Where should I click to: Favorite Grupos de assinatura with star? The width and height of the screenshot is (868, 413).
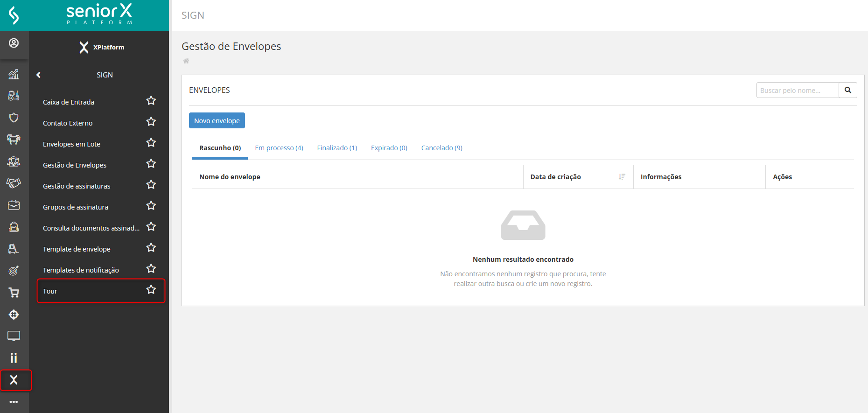[x=151, y=206]
